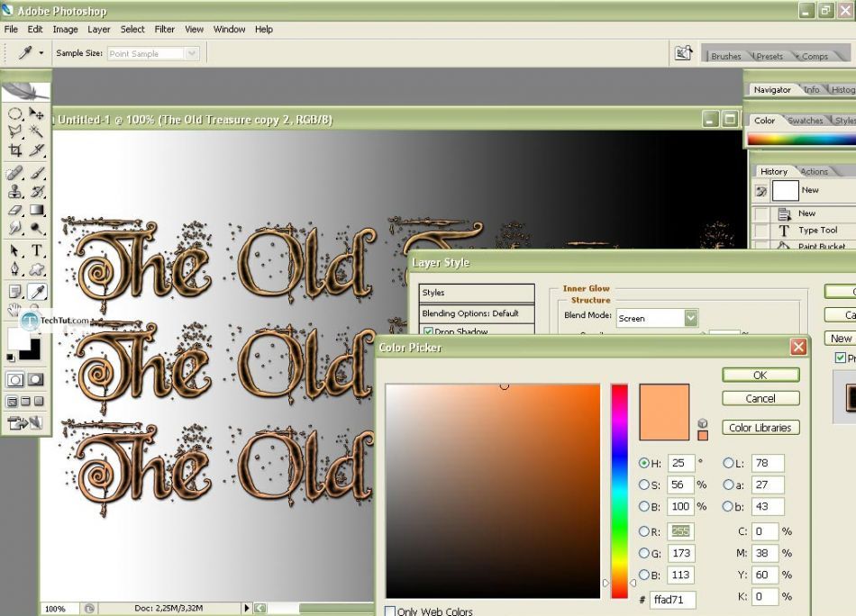Select the Crop tool

[15, 150]
